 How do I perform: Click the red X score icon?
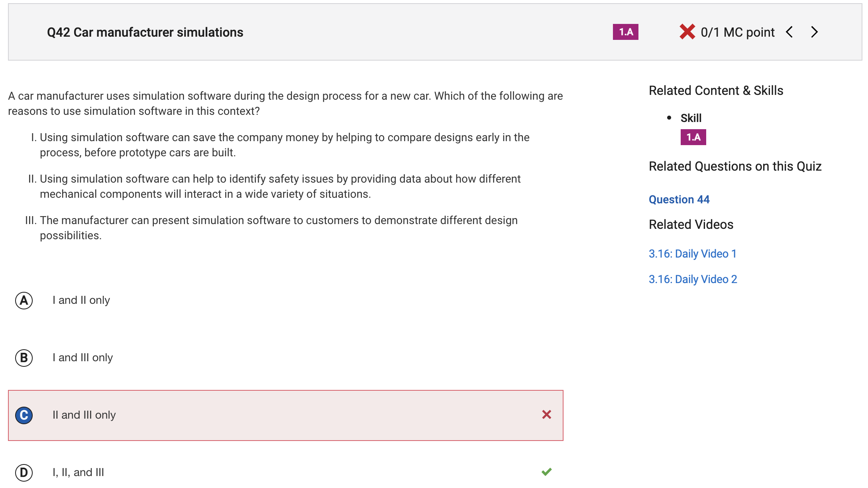click(x=687, y=32)
